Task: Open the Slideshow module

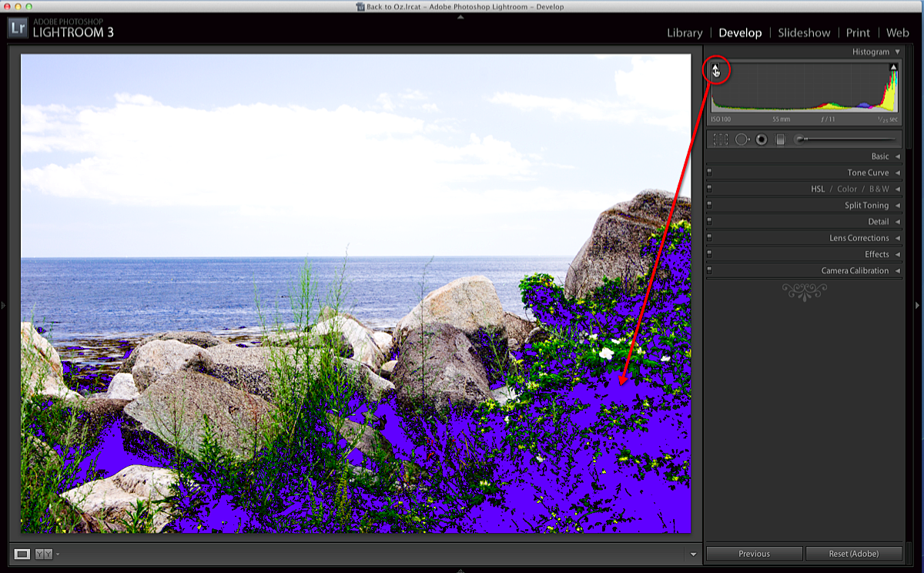Action: point(804,32)
